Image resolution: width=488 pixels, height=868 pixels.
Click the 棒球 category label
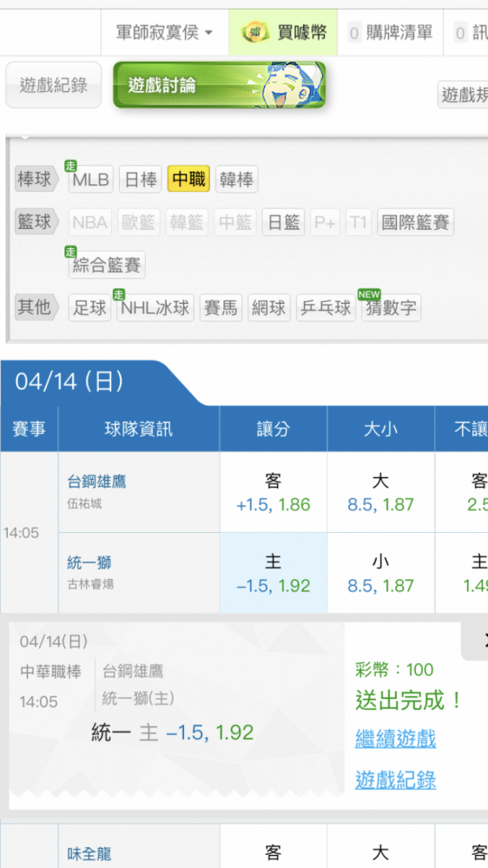click(36, 180)
